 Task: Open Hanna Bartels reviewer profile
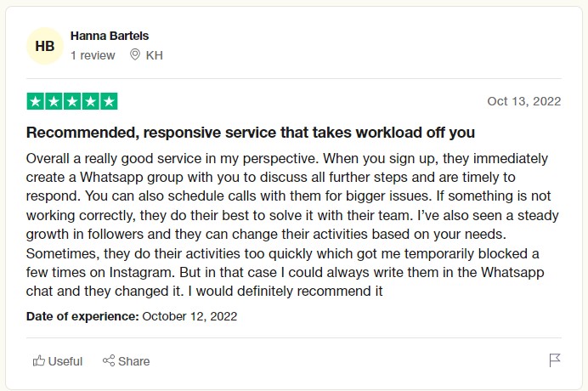tap(110, 36)
